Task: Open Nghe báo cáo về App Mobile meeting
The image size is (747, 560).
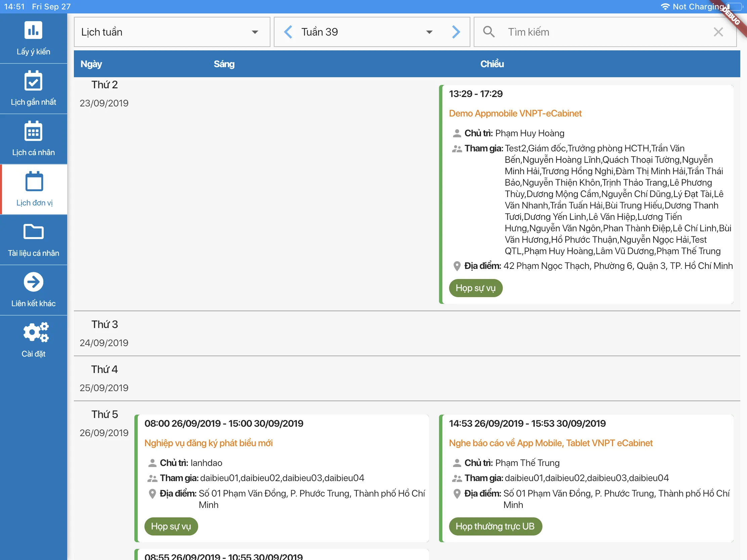Action: [551, 443]
